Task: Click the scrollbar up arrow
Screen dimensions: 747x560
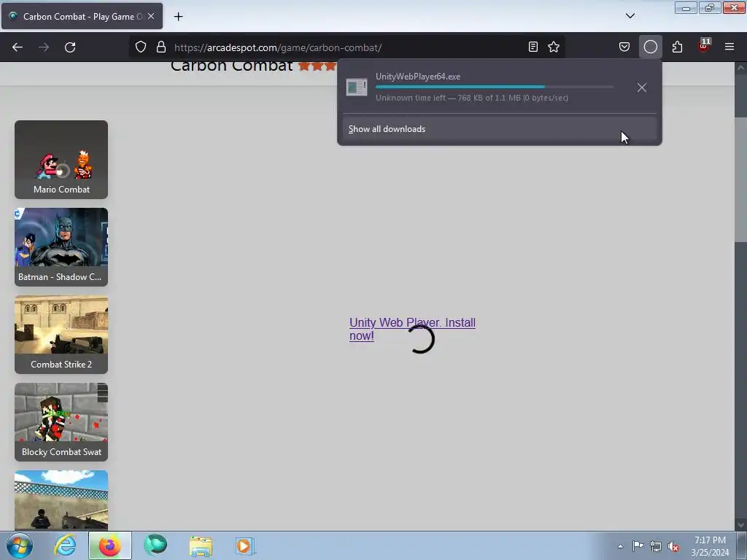Action: tap(741, 68)
